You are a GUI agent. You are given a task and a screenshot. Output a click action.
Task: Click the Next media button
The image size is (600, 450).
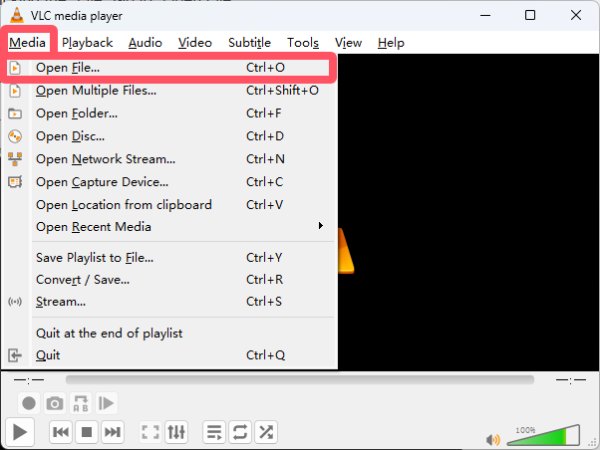pos(112,432)
